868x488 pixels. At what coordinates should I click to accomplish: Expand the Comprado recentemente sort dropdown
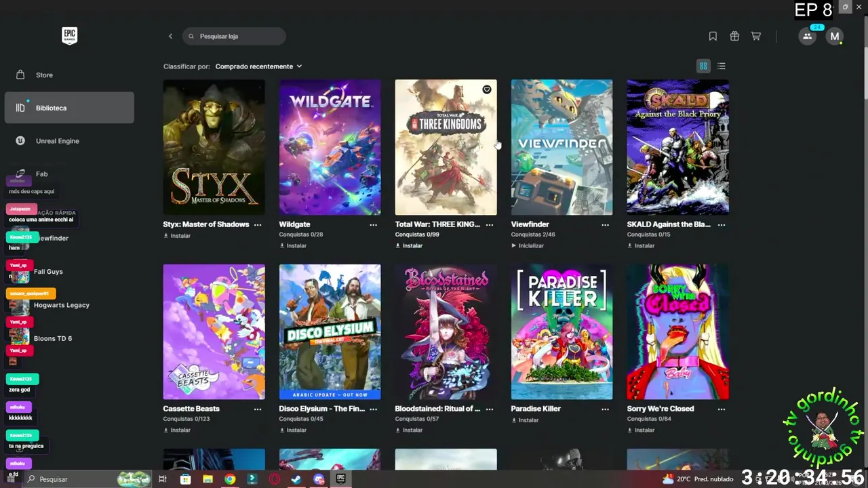(x=258, y=66)
